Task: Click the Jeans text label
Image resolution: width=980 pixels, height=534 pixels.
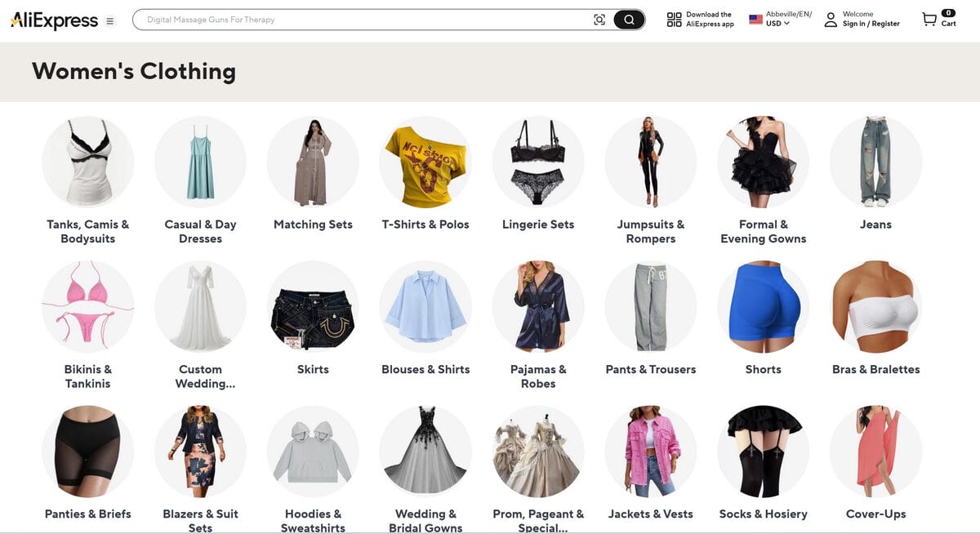Action: point(875,225)
